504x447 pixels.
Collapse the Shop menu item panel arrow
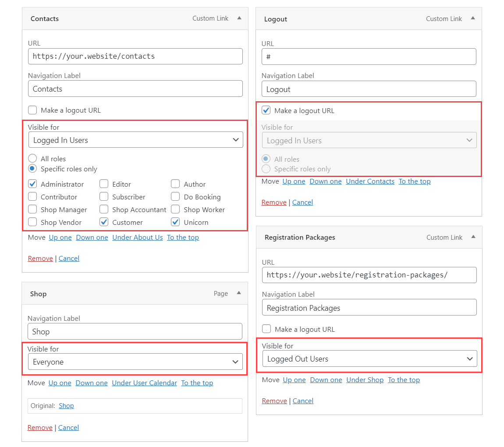[239, 293]
